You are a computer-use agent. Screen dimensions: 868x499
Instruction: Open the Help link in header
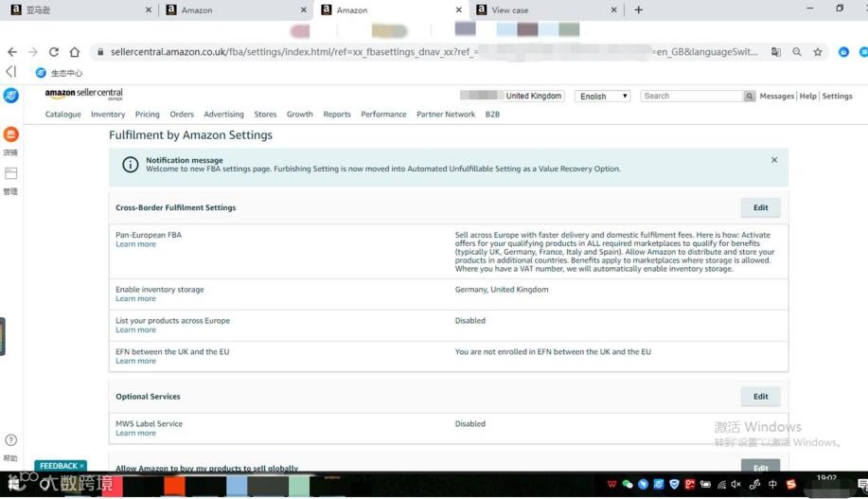808,96
